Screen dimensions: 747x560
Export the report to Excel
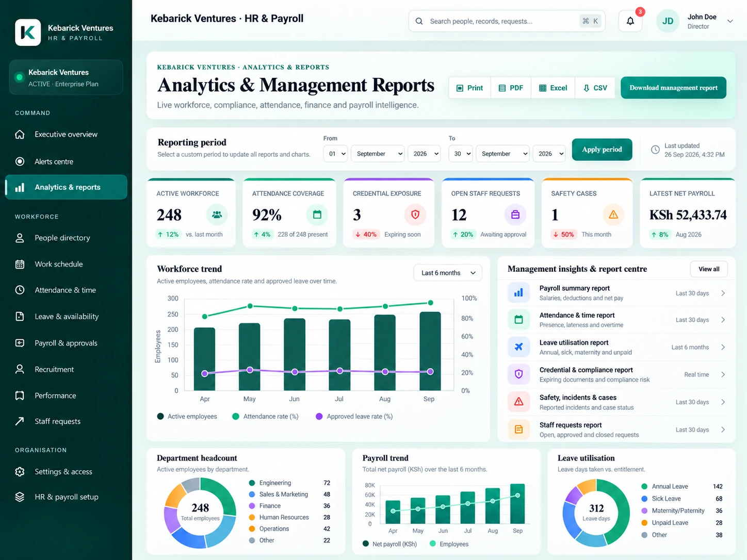[x=553, y=88]
